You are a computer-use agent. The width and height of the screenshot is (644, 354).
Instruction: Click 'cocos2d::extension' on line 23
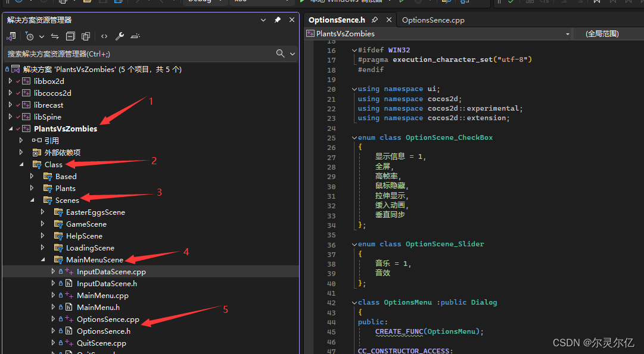466,118
